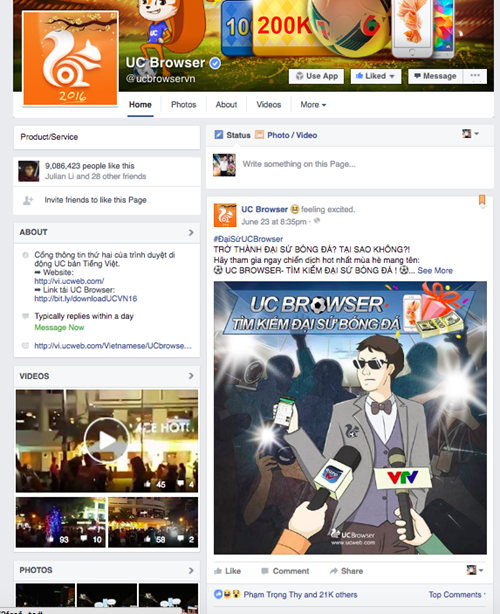Open the Liked dropdown

(x=375, y=76)
